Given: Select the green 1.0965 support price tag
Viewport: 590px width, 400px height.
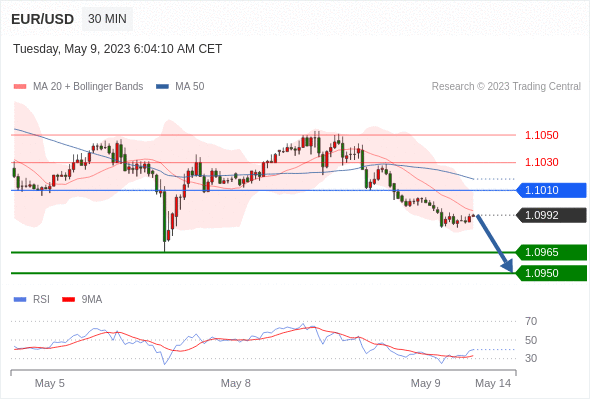Looking at the screenshot, I should [x=551, y=252].
